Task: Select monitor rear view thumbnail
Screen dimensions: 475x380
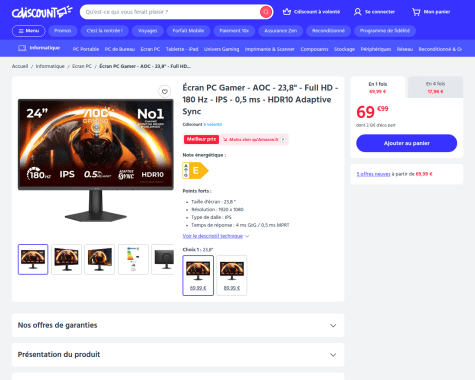Action: click(x=163, y=259)
